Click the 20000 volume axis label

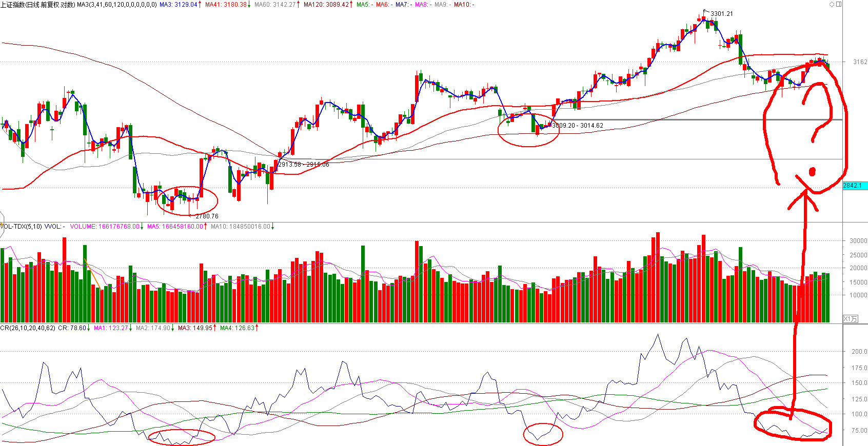tap(858, 268)
